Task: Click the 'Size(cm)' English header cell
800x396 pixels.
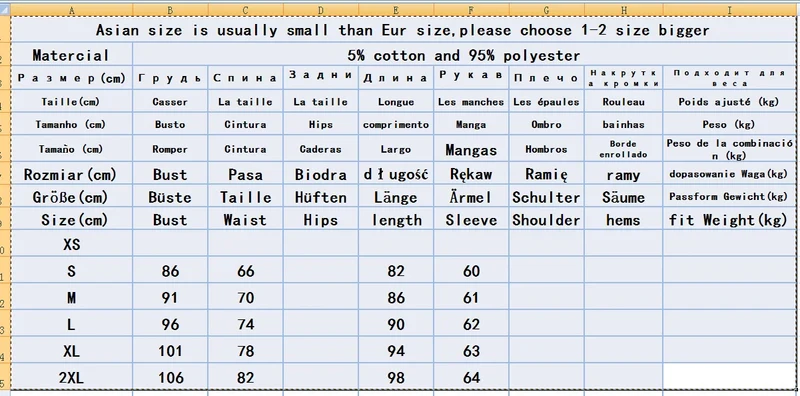Action: point(71,219)
